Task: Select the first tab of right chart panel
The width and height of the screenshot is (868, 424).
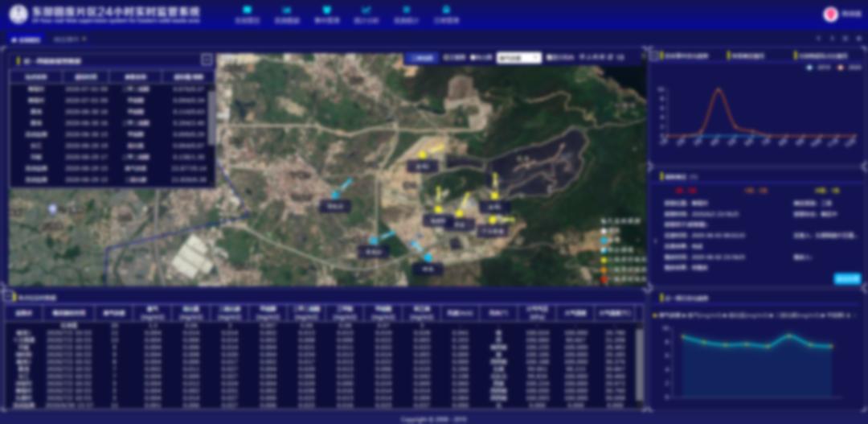Action: click(x=684, y=56)
